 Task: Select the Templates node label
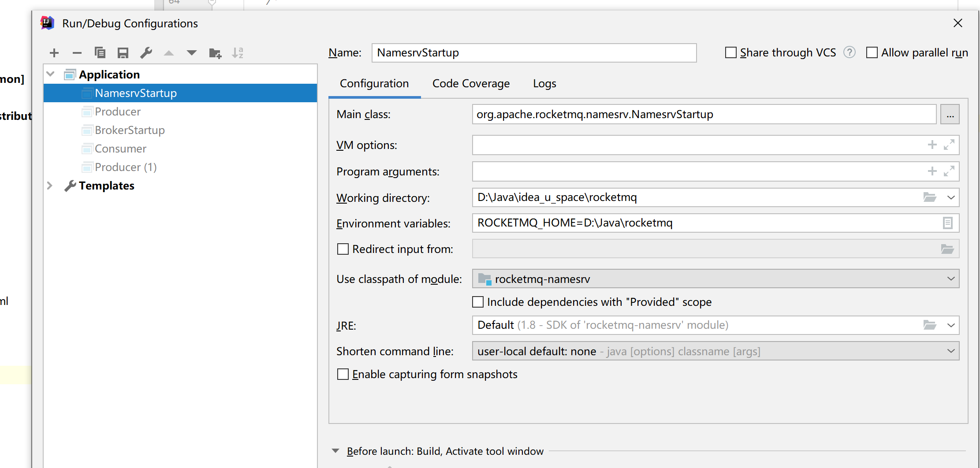tap(107, 186)
